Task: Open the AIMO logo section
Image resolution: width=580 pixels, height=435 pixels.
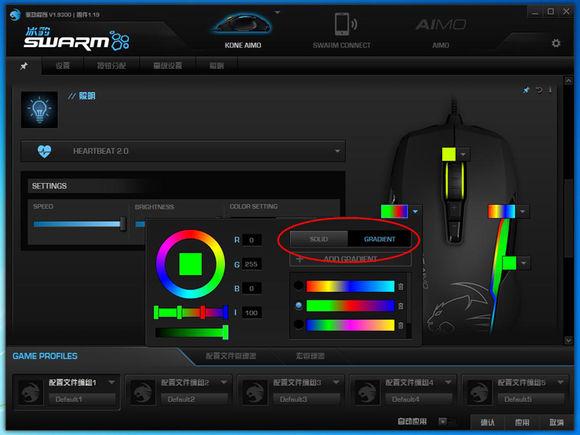Action: tap(441, 25)
